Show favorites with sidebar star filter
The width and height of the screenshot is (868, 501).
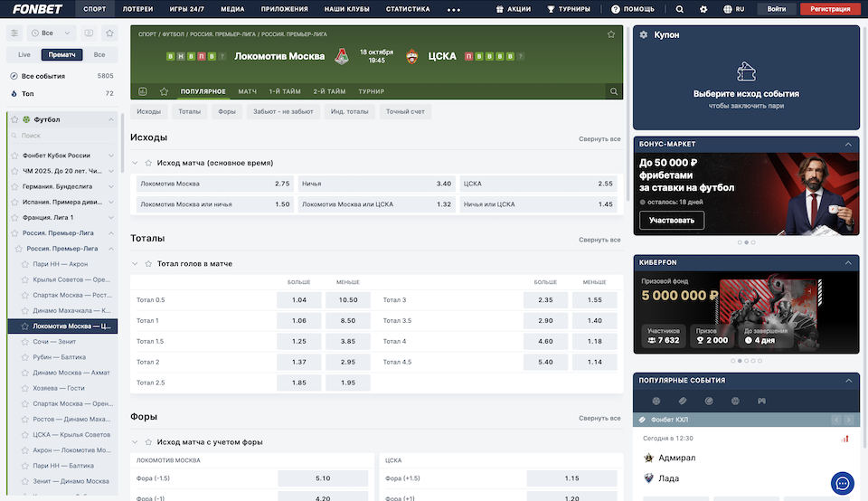(109, 33)
